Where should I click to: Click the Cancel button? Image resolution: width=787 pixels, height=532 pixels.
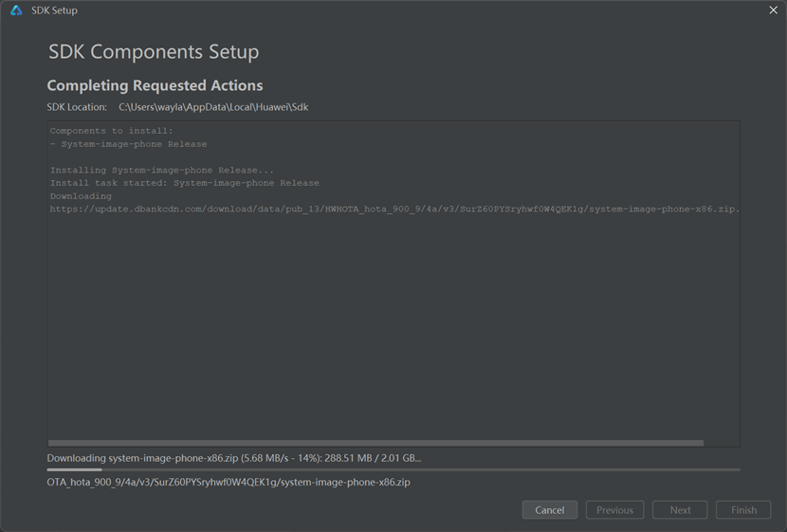coord(550,510)
